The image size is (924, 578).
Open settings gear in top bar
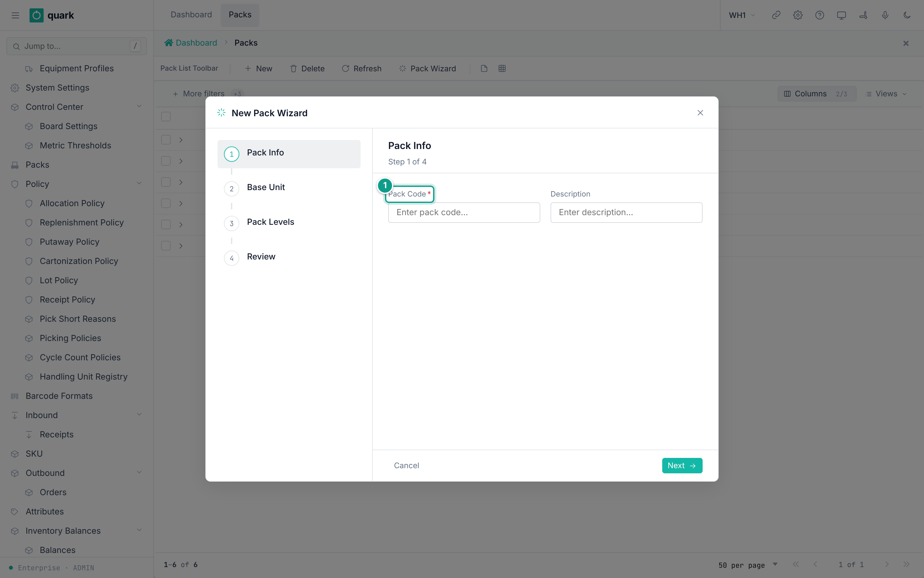click(x=798, y=15)
